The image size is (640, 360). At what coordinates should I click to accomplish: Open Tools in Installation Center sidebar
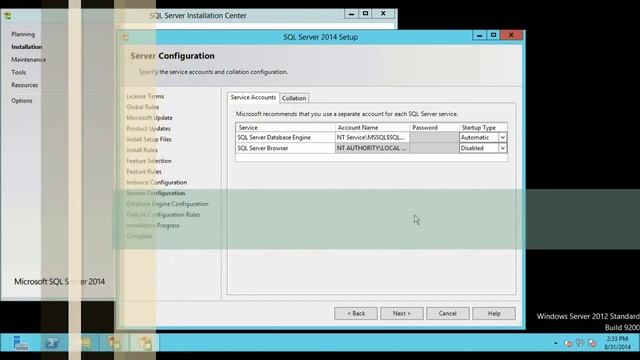(18, 72)
